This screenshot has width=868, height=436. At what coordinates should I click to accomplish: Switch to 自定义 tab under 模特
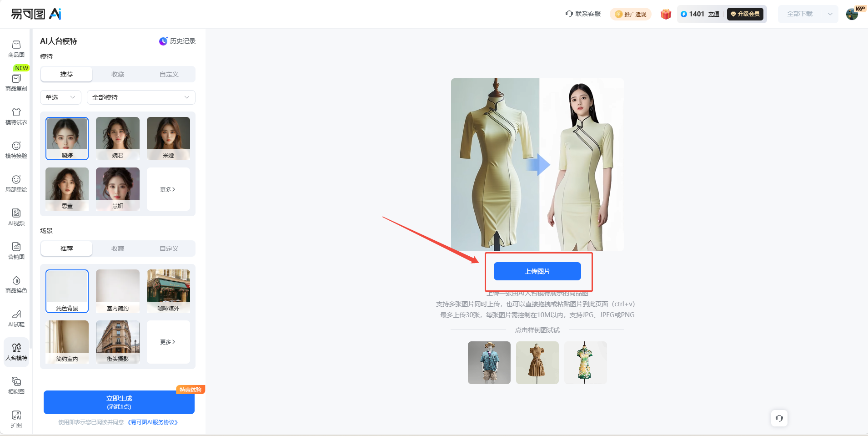coord(169,74)
